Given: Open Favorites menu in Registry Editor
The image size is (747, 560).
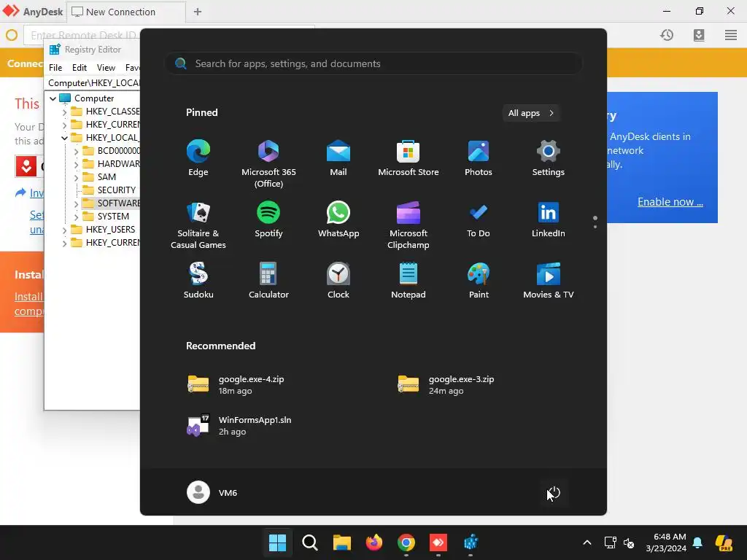Looking at the screenshot, I should coord(132,68).
